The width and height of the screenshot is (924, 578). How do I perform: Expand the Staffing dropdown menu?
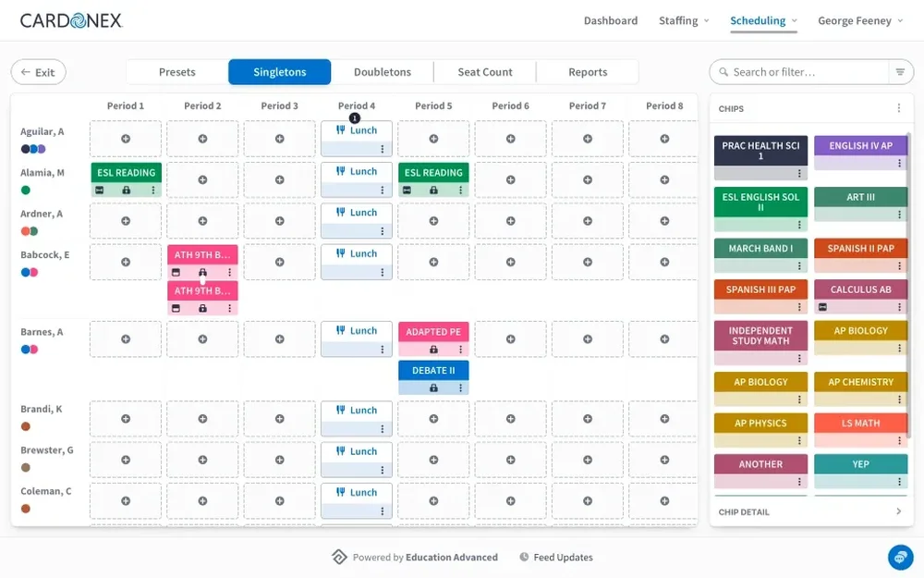[x=684, y=20]
